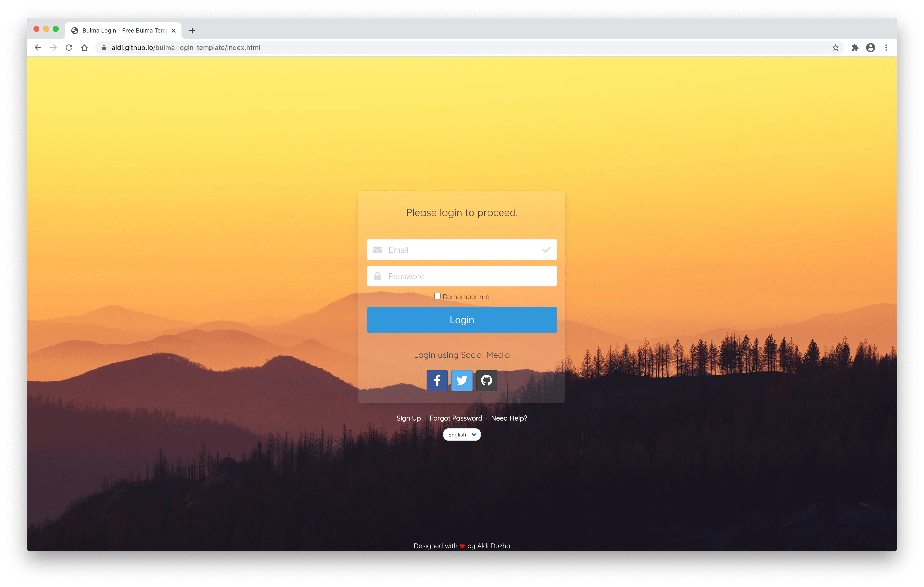This screenshot has width=924, height=587.
Task: Click the Login button
Action: (462, 319)
